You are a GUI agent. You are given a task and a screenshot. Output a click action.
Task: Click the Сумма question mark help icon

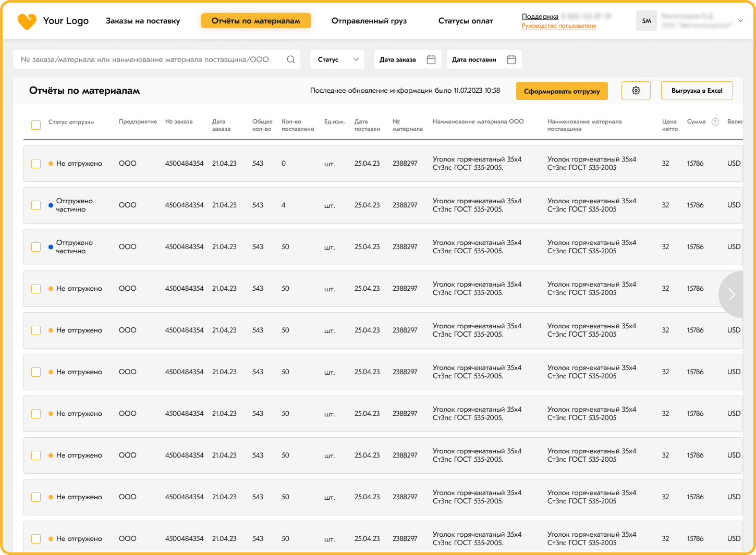pos(715,122)
